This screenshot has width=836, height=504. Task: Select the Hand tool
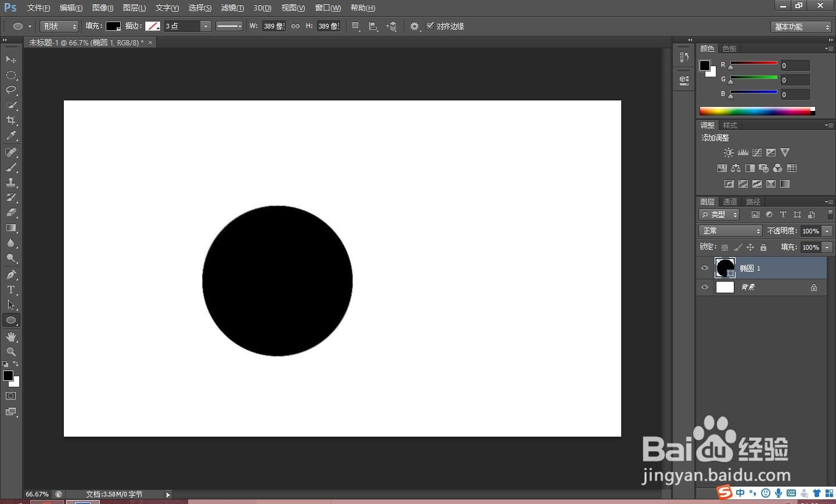point(10,337)
